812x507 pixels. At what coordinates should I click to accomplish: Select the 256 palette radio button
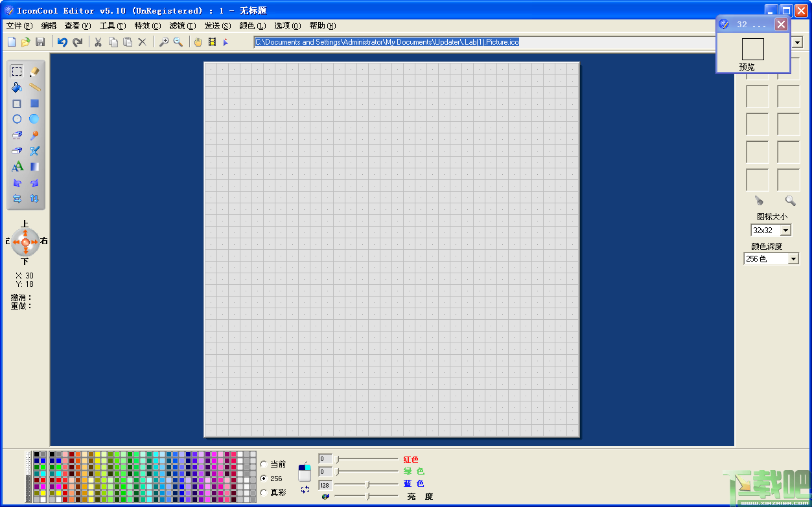click(x=263, y=479)
